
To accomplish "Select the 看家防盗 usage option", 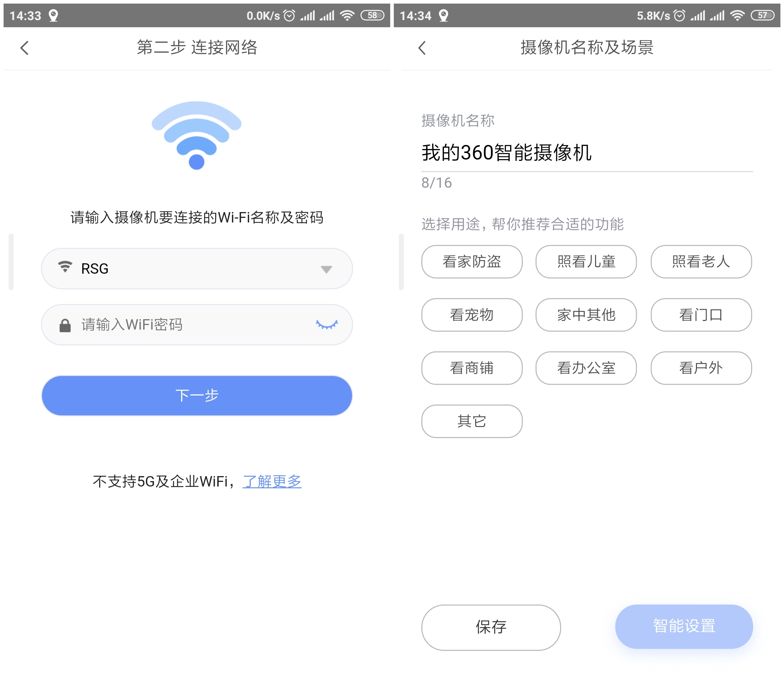I will [472, 262].
